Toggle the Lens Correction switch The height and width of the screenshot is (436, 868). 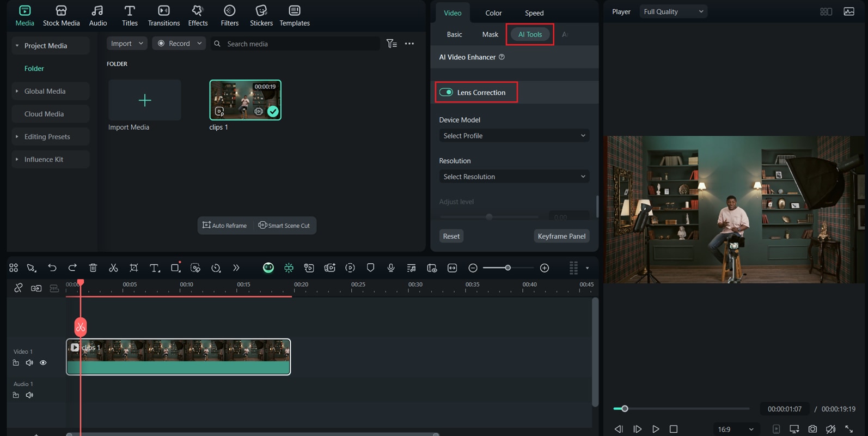446,92
